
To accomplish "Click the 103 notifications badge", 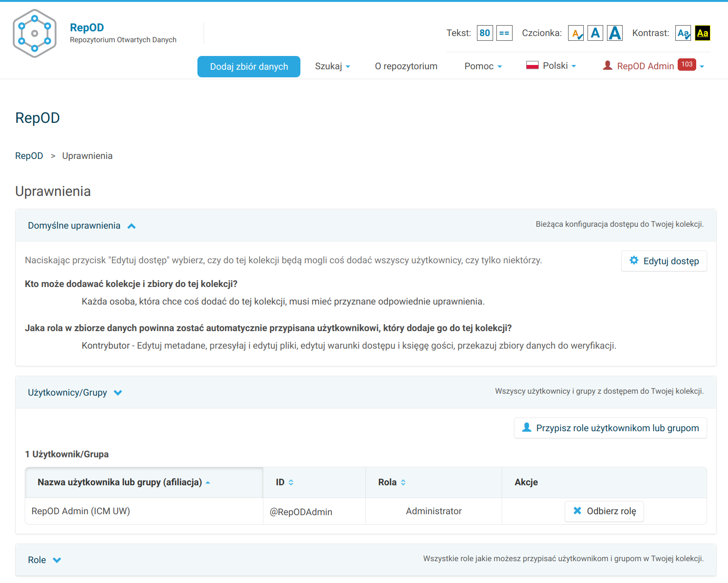I will click(686, 65).
